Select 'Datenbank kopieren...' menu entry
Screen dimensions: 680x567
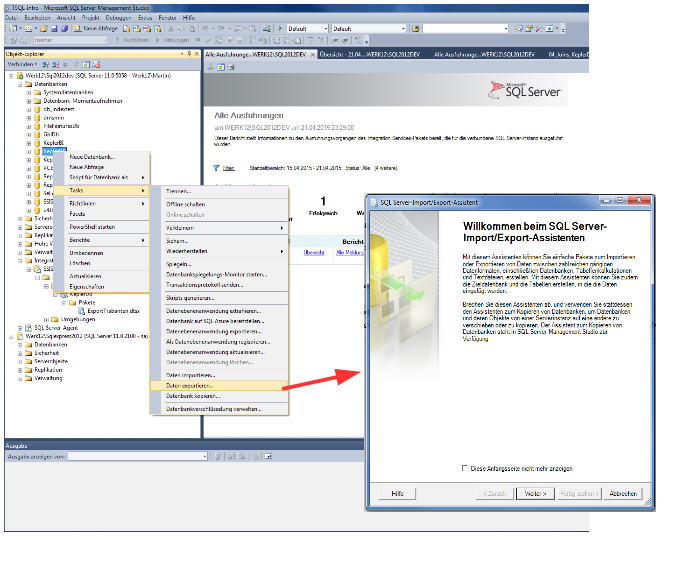pyautogui.click(x=219, y=396)
